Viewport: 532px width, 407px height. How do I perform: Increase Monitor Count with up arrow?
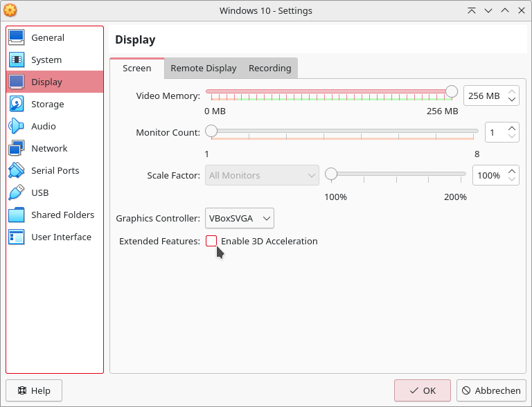(512, 129)
